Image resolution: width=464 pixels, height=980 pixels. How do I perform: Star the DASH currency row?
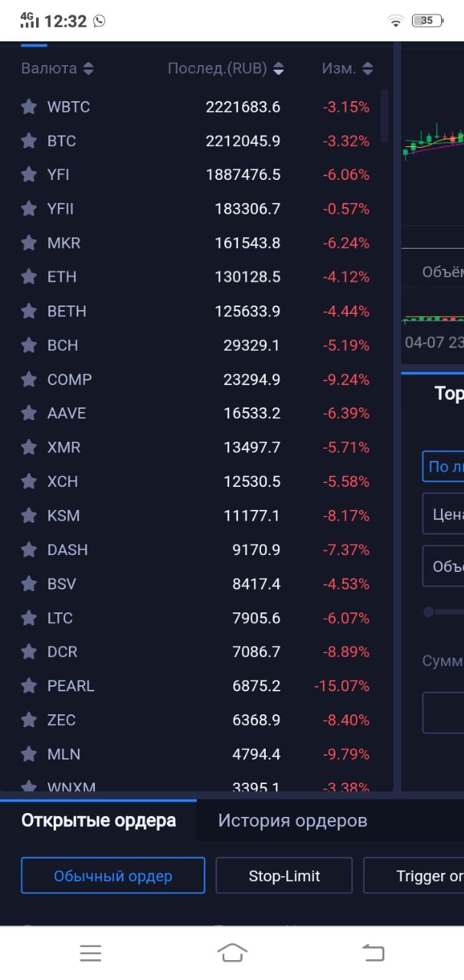point(29,550)
